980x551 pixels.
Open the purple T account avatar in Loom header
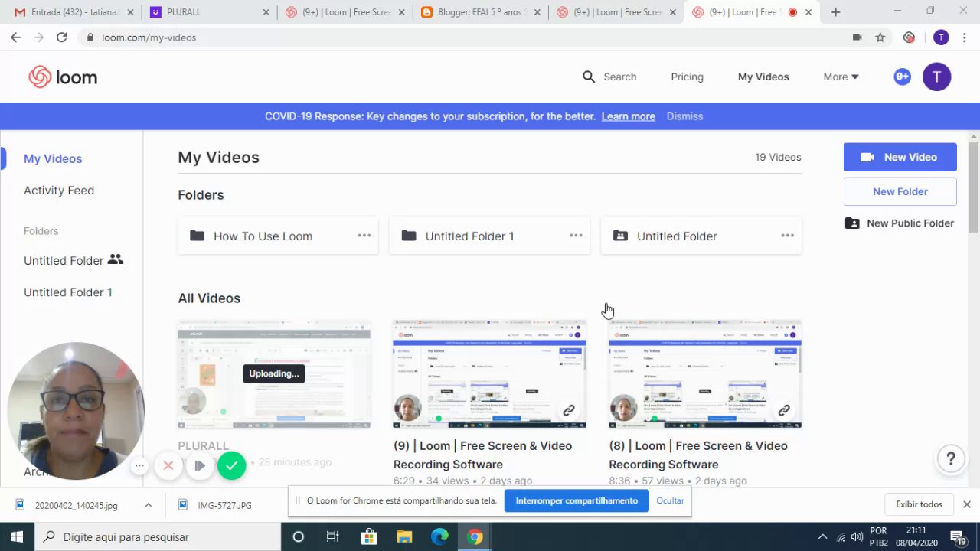point(936,77)
